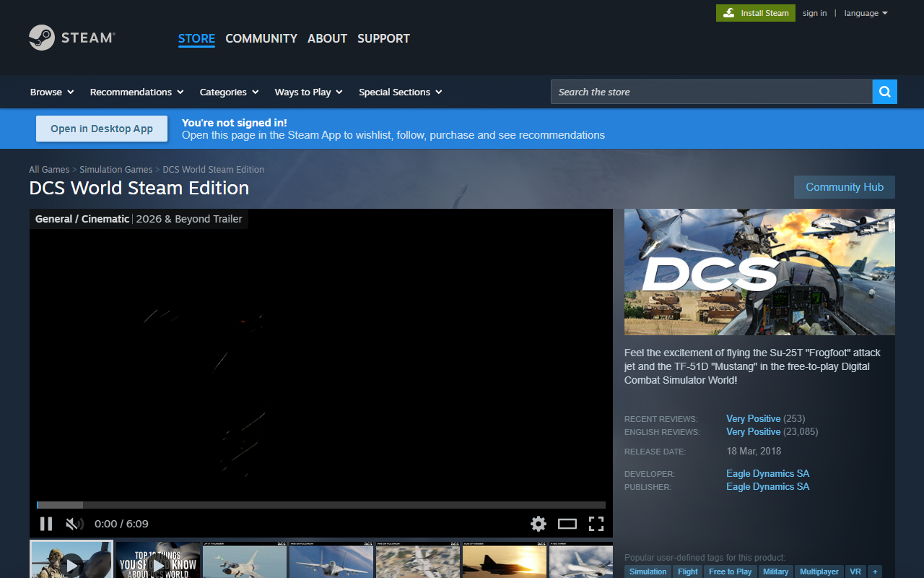924x578 pixels.
Task: Select the Military tag
Action: pyautogui.click(x=775, y=571)
